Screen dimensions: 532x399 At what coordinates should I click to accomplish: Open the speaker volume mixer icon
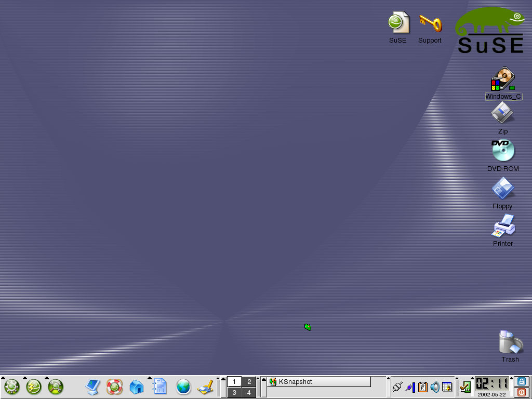[x=435, y=387]
